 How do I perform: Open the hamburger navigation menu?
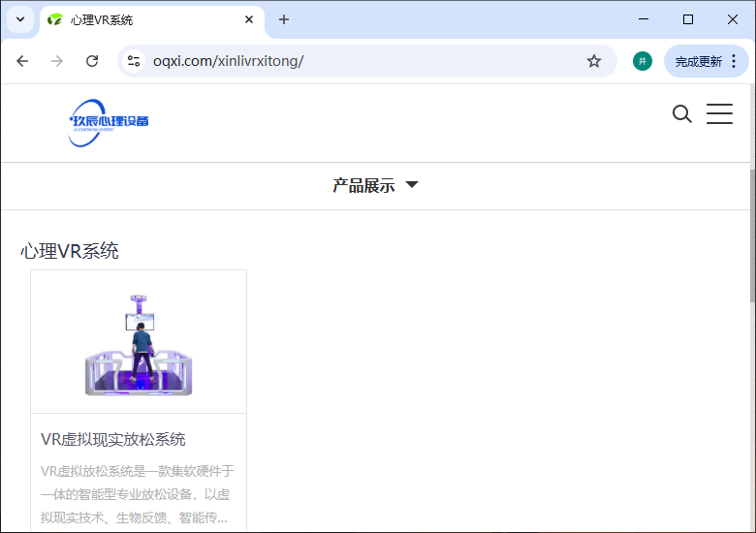point(719,113)
